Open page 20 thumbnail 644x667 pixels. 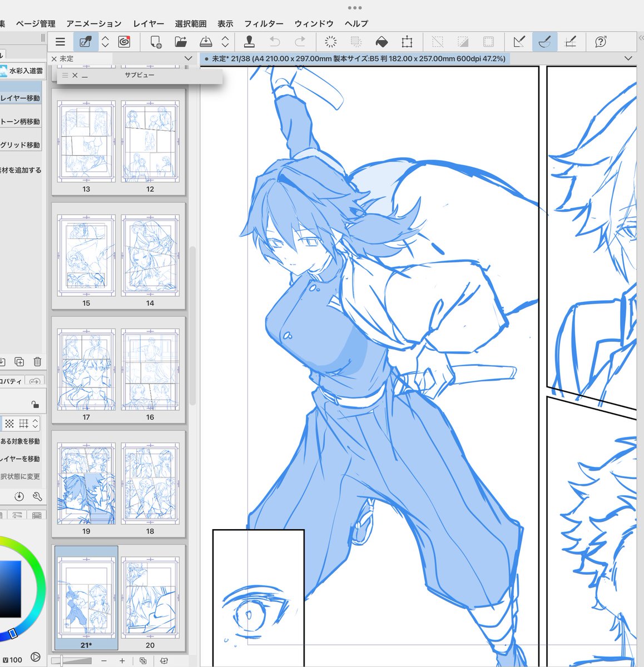coord(150,598)
